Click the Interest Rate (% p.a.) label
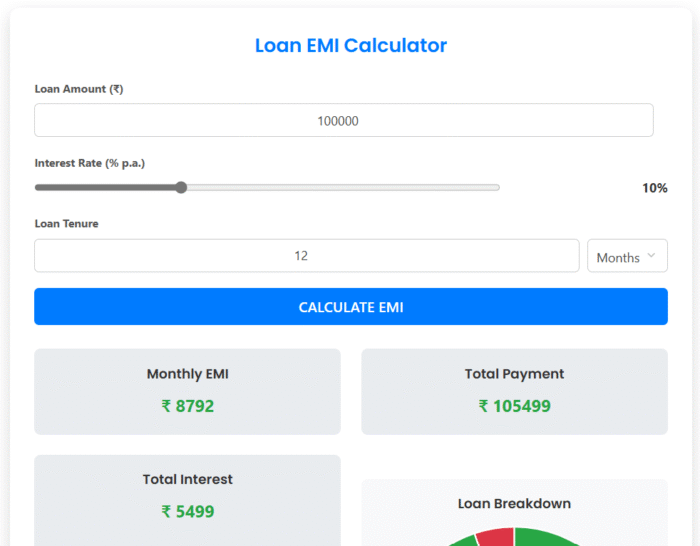700x546 pixels. [x=90, y=162]
